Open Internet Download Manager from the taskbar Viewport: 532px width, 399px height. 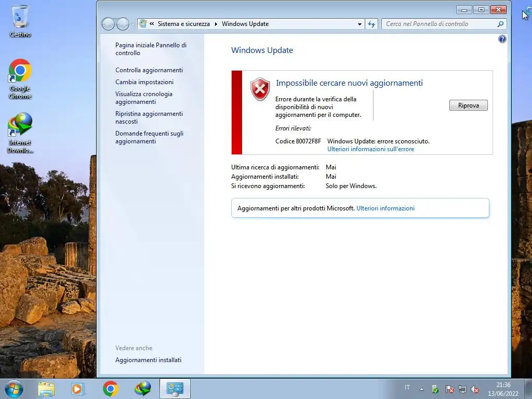[x=142, y=389]
